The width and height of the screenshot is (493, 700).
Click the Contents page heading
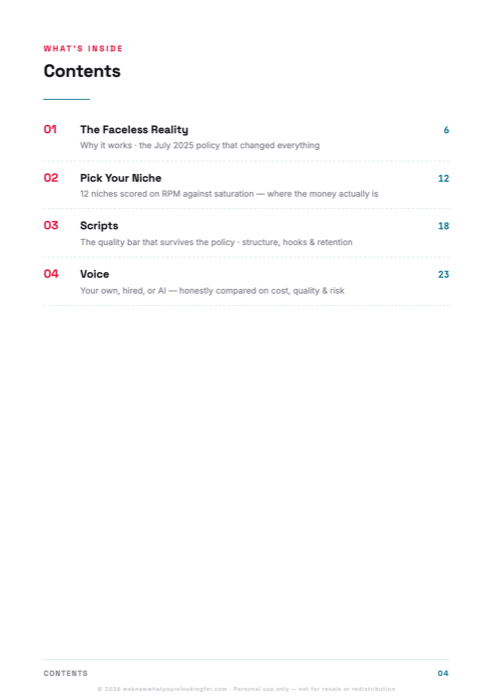[82, 71]
